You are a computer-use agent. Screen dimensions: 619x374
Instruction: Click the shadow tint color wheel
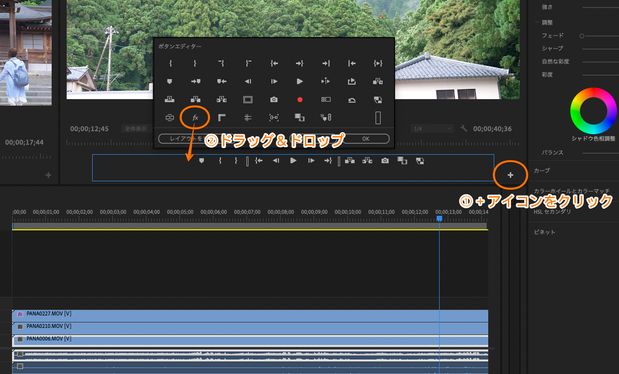coord(593,111)
